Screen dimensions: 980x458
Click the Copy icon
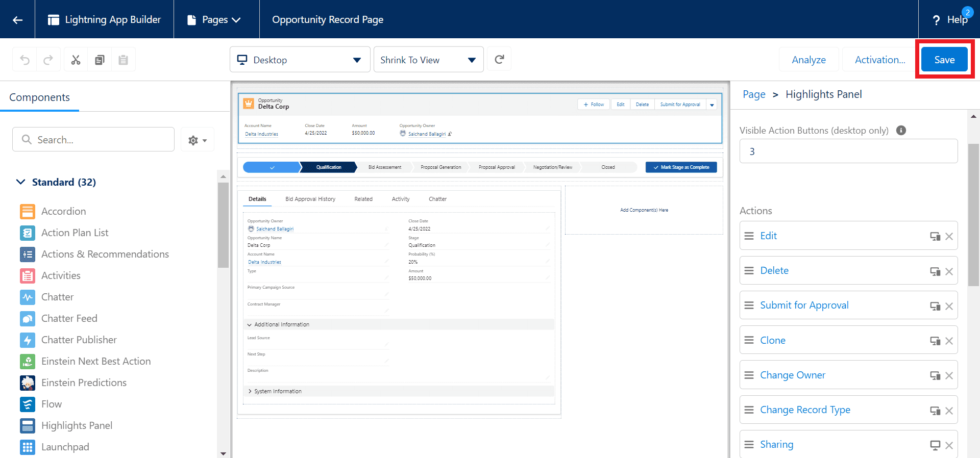[x=100, y=60]
